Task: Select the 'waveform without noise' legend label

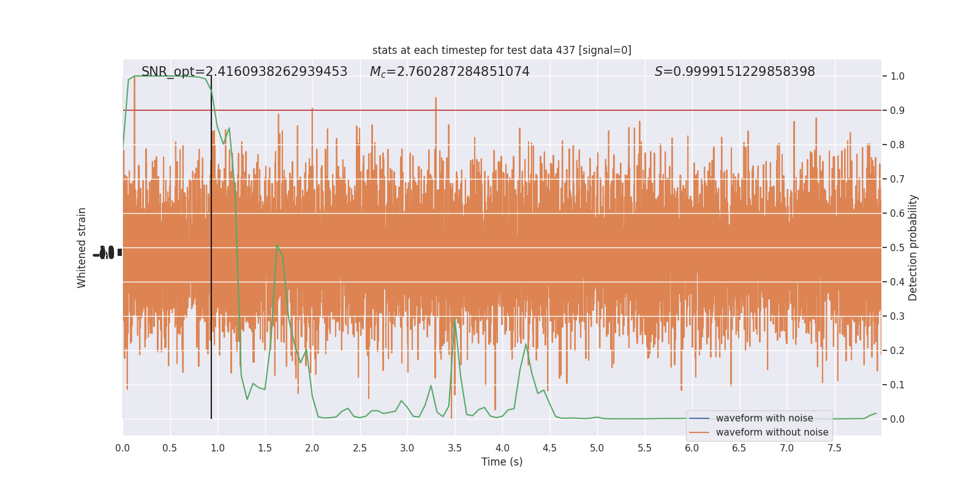Action: pyautogui.click(x=772, y=432)
